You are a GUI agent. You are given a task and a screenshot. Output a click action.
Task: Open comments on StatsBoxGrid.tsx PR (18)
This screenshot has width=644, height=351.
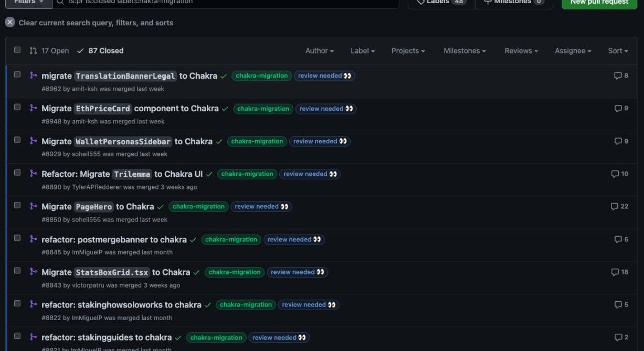tap(619, 272)
